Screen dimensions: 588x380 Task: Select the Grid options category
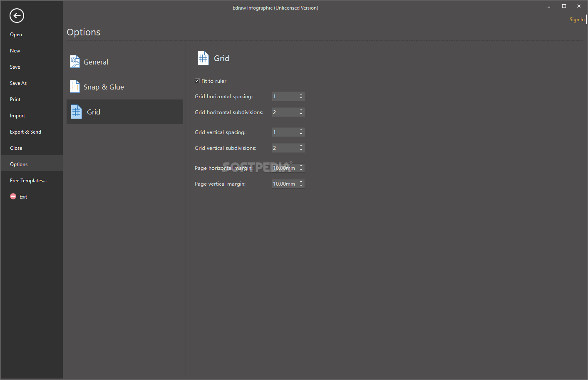[x=124, y=112]
